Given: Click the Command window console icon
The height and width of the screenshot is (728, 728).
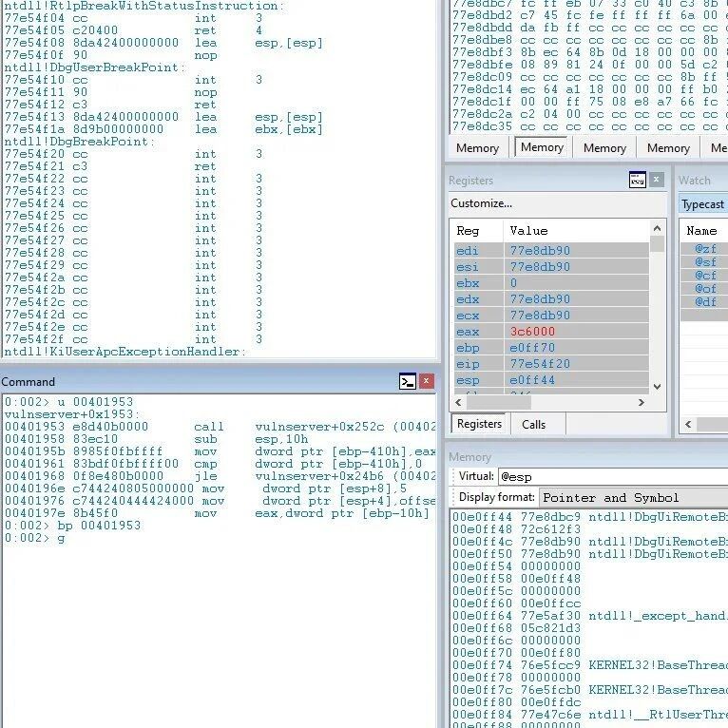Looking at the screenshot, I should click(407, 381).
